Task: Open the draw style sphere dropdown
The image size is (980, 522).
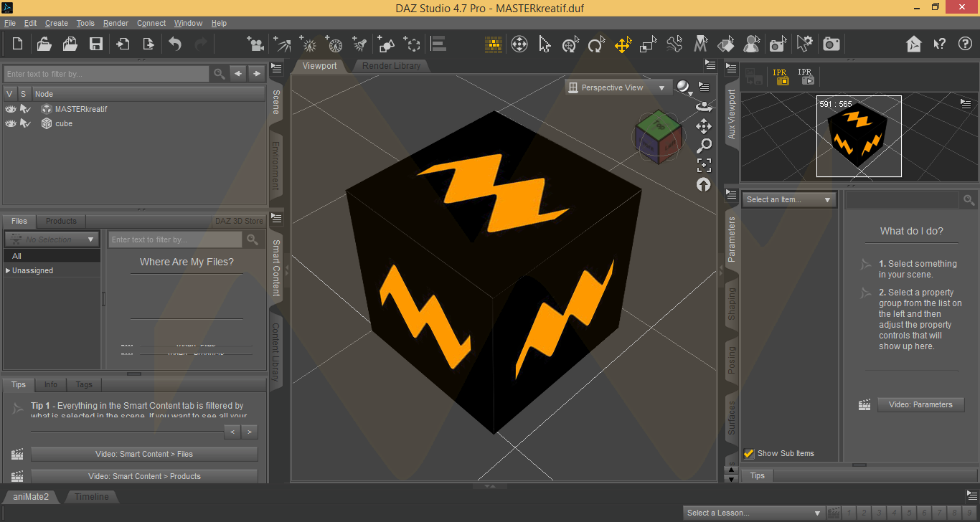Action: 684,87
